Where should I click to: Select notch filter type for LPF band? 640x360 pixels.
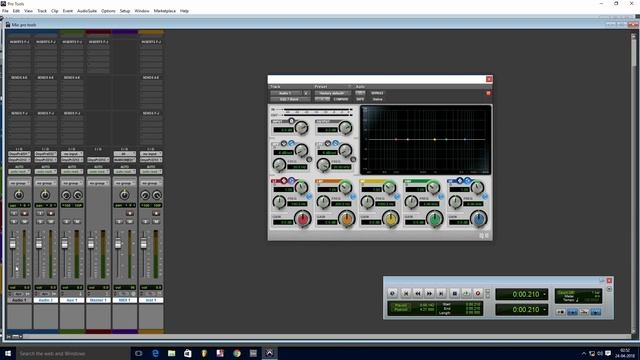pos(328,143)
